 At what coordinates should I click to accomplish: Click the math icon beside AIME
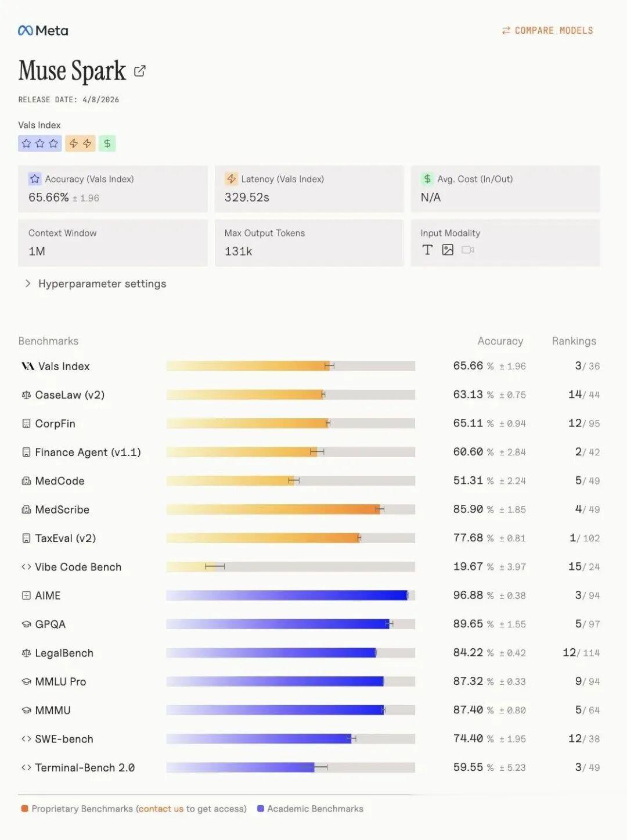[26, 595]
